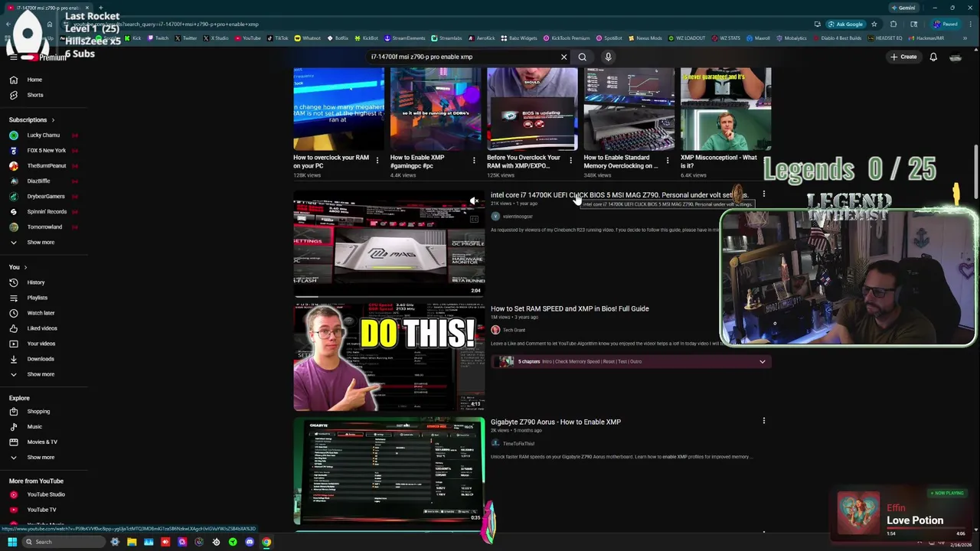Open options for 'How to overclock your RAM' short

click(x=377, y=161)
